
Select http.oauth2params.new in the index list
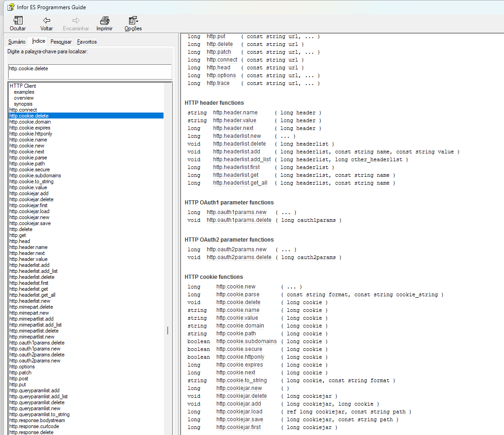pos(35,361)
